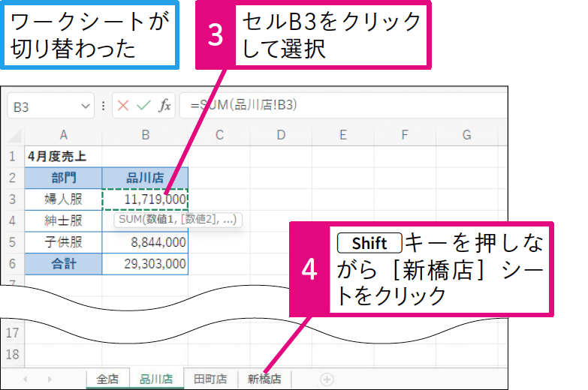
Task: Click the 婦人服 cell
Action: coord(63,199)
